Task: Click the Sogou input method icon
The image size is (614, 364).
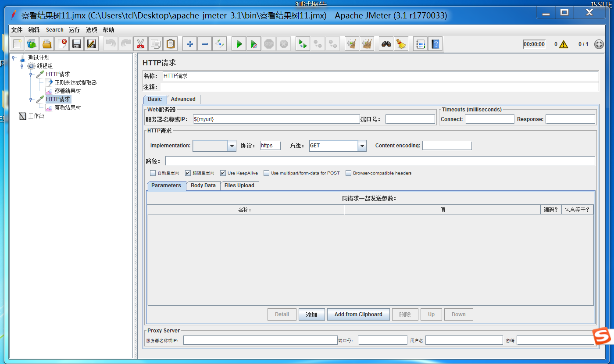Action: coord(602,336)
